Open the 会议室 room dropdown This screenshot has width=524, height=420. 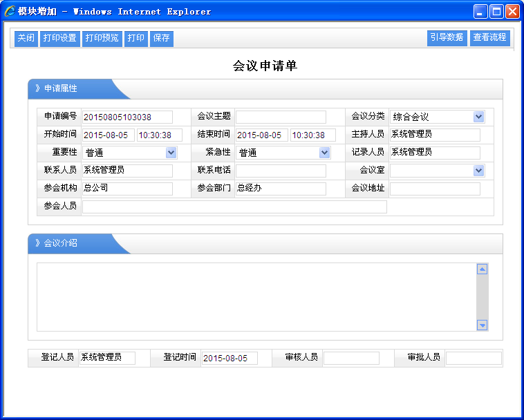click(x=478, y=171)
